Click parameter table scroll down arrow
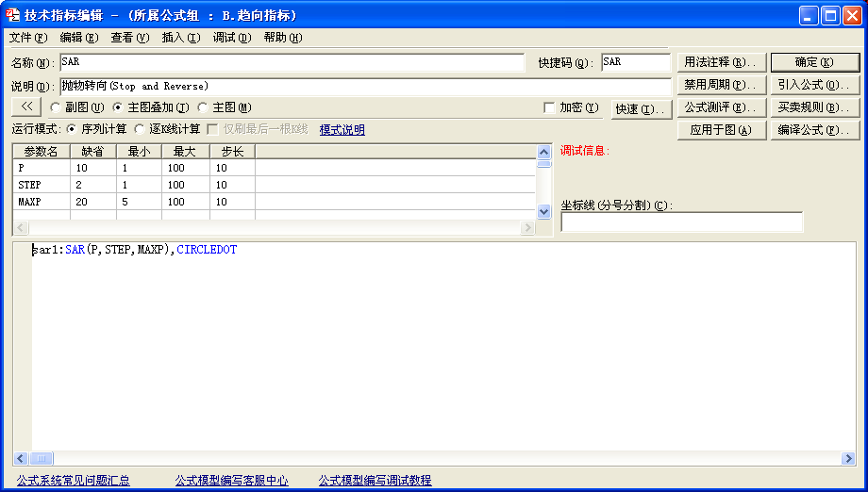The height and width of the screenshot is (492, 868). (x=544, y=211)
